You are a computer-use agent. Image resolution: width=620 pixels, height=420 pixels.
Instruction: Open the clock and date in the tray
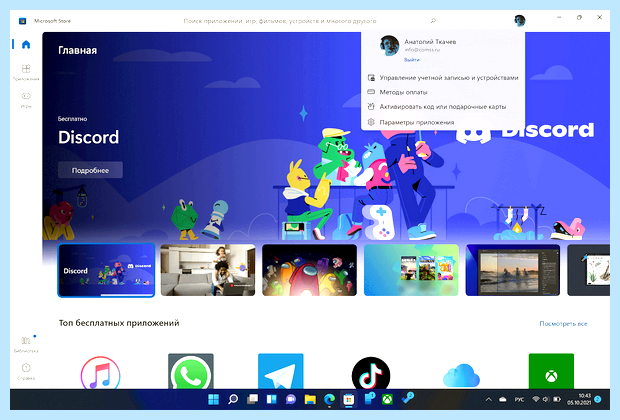click(x=579, y=399)
